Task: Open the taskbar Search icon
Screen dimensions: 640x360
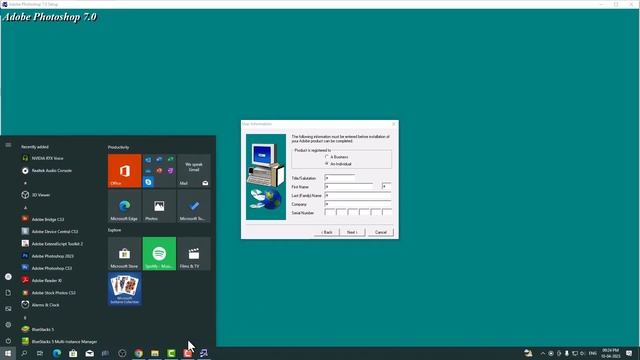Action: (24, 353)
